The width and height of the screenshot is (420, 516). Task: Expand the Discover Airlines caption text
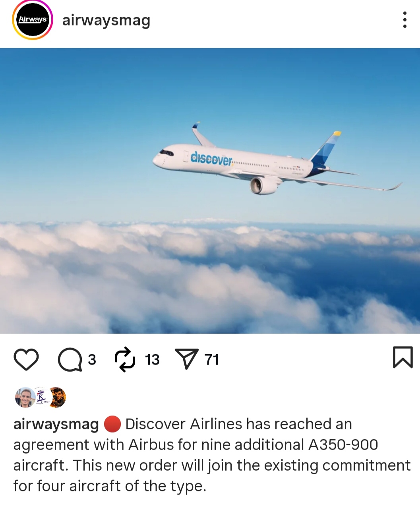coord(212,455)
